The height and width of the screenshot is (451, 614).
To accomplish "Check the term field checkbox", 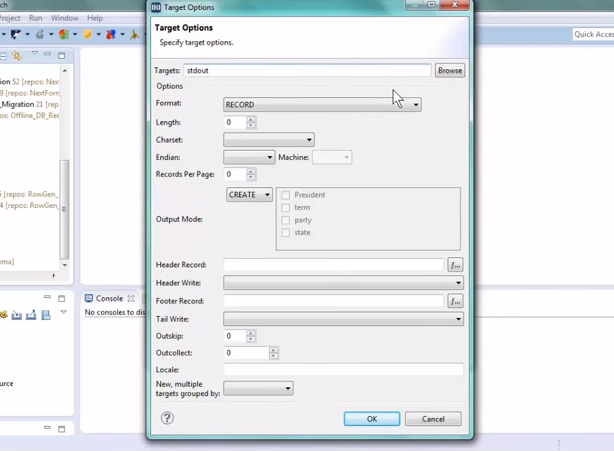I will [286, 207].
